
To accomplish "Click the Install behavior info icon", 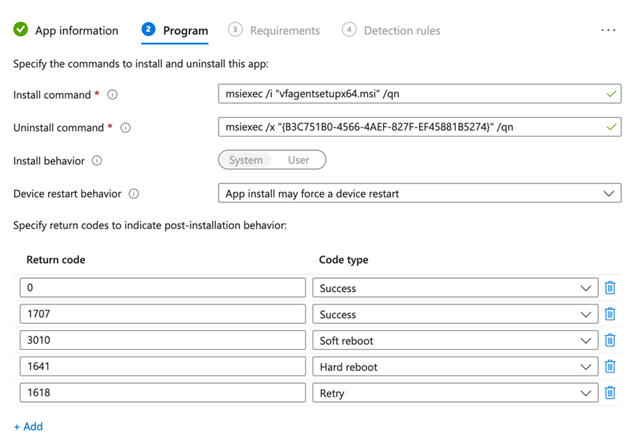I will [x=97, y=161].
